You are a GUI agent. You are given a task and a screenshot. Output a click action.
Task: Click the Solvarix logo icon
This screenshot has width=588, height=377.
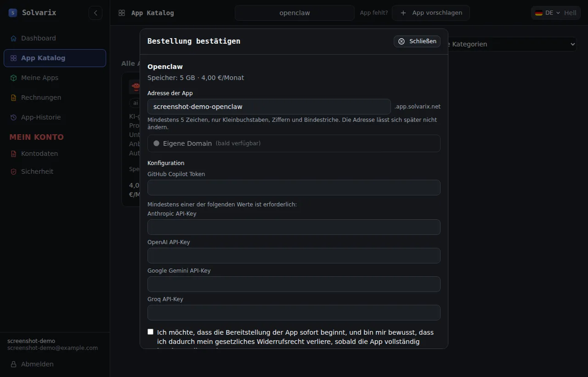(x=13, y=13)
